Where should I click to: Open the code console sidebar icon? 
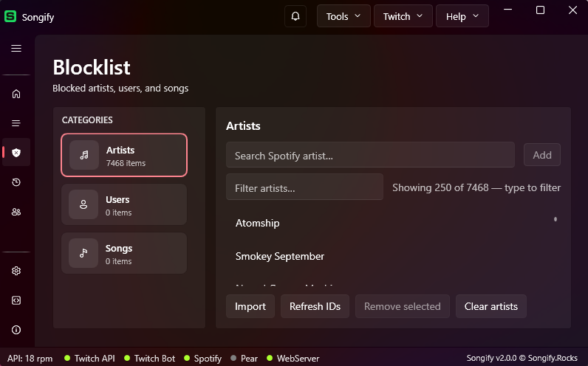click(16, 300)
